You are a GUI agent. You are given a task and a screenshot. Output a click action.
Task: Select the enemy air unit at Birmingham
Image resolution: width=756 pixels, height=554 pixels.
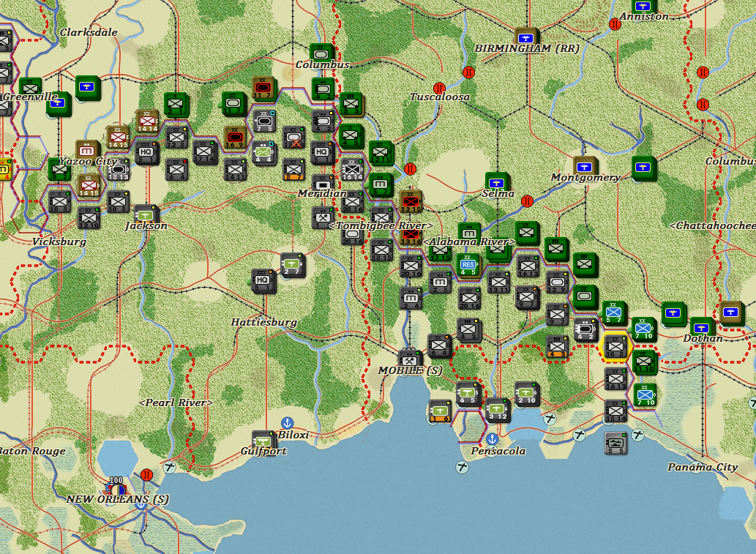pyautogui.click(x=526, y=37)
